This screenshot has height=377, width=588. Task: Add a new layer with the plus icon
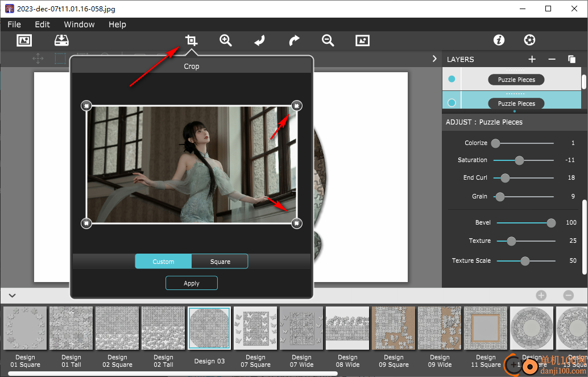532,59
